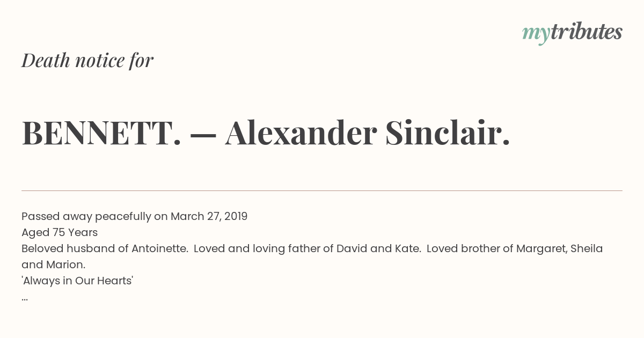The image size is (644, 338).
Task: Click the name Alexander Sinclair in the title
Action: (368, 133)
